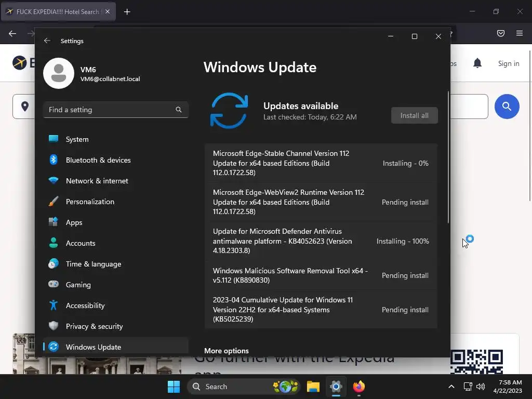The width and height of the screenshot is (532, 399).
Task: Click the Gaming controller icon
Action: [54, 284]
